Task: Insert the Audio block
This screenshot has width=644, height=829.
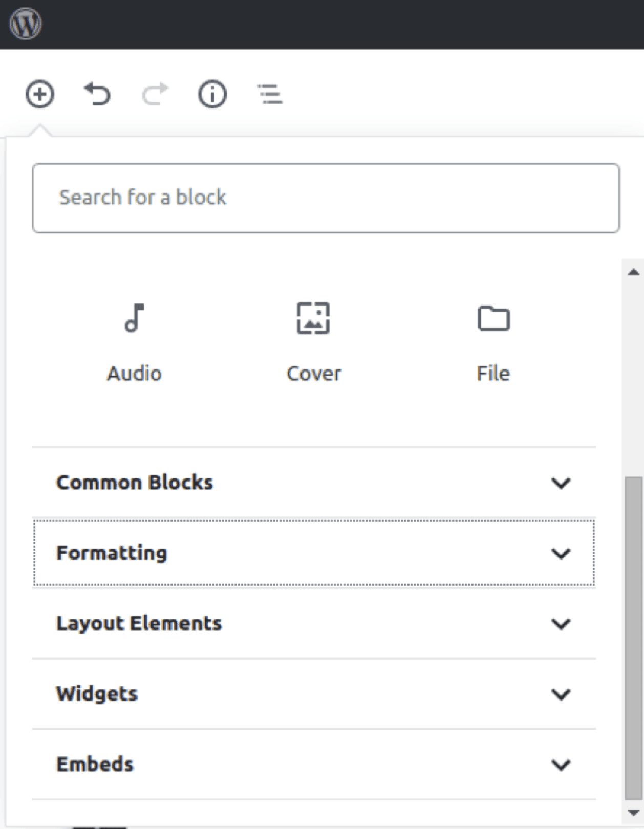Action: pos(134,340)
